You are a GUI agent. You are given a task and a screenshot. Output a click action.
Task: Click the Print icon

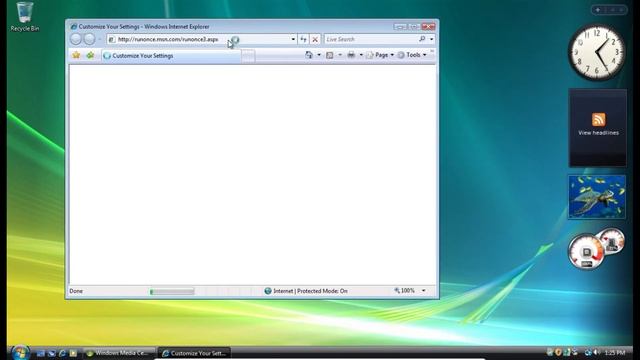(x=351, y=55)
